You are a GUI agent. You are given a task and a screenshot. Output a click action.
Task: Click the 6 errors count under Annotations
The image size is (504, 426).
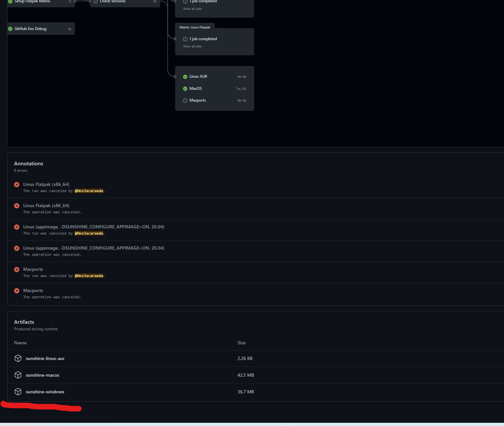[21, 171]
